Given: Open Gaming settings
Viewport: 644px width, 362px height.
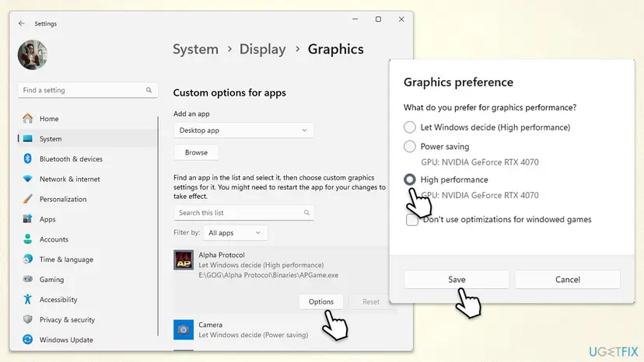Looking at the screenshot, I should point(88,280).
